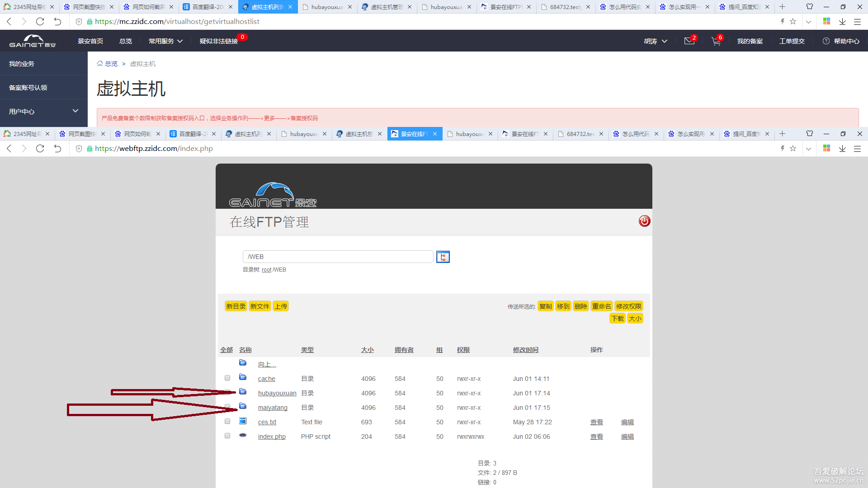Click the lower browser address bar URL
The image size is (868, 488).
coord(154,148)
